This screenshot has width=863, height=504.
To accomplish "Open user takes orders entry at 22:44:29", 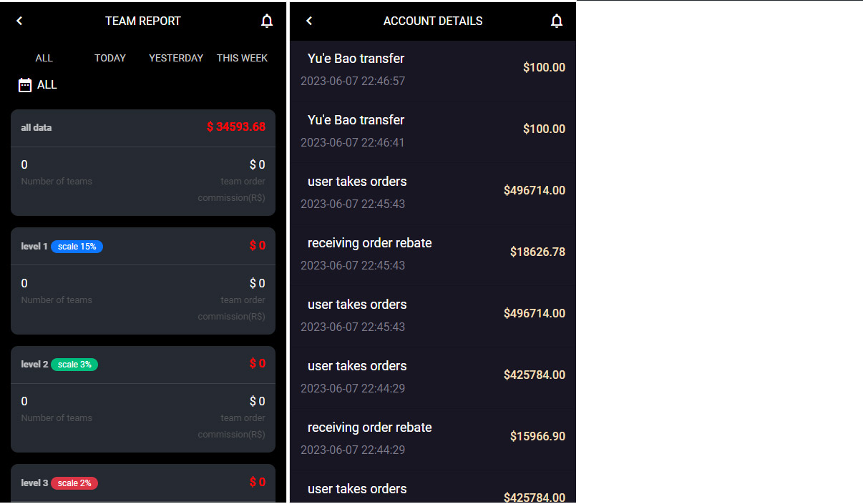I will [432, 377].
